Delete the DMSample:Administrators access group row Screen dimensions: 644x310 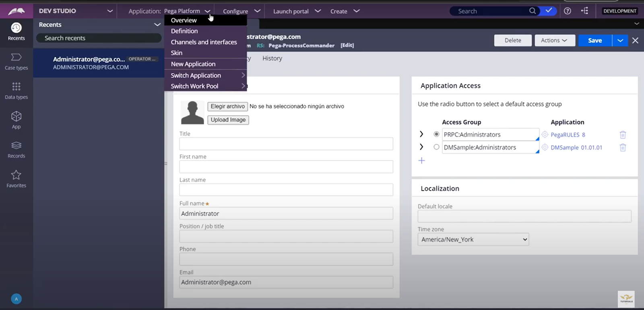coord(623,148)
